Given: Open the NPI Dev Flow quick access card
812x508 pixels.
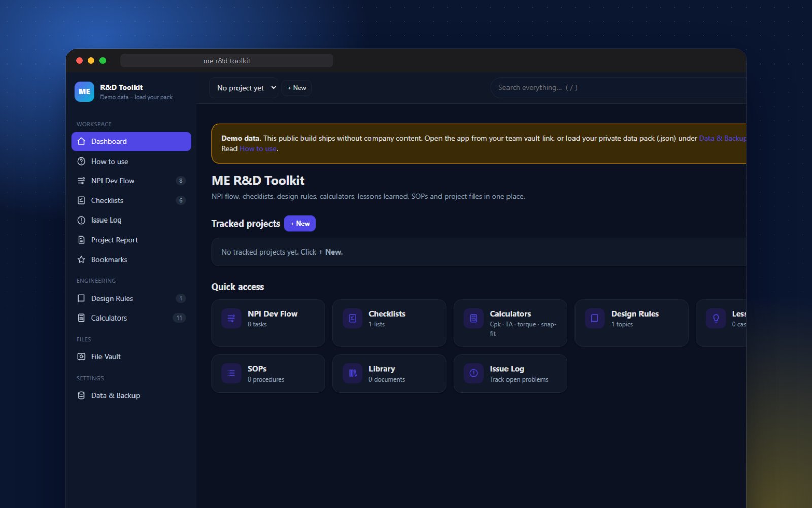Looking at the screenshot, I should click(268, 323).
